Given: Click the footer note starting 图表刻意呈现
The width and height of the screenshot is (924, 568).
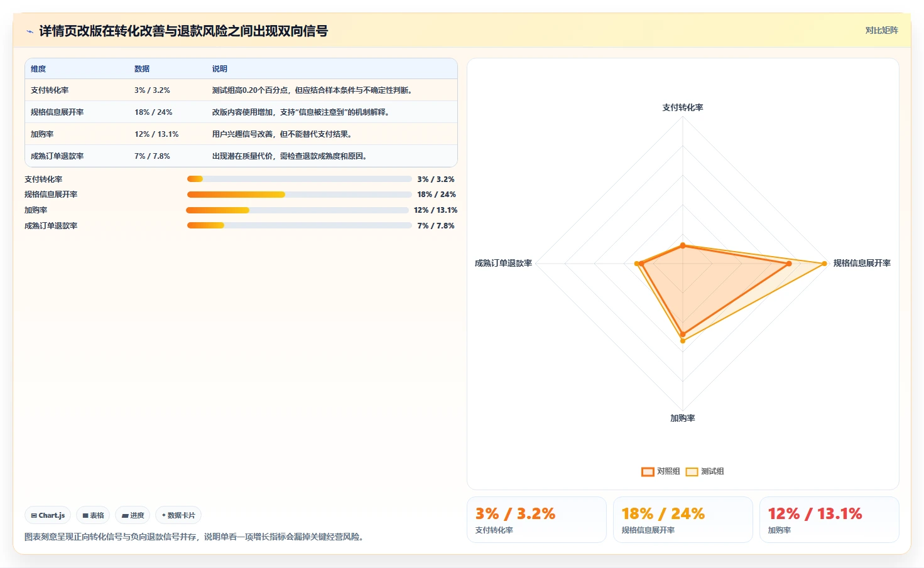Looking at the screenshot, I should point(195,537).
